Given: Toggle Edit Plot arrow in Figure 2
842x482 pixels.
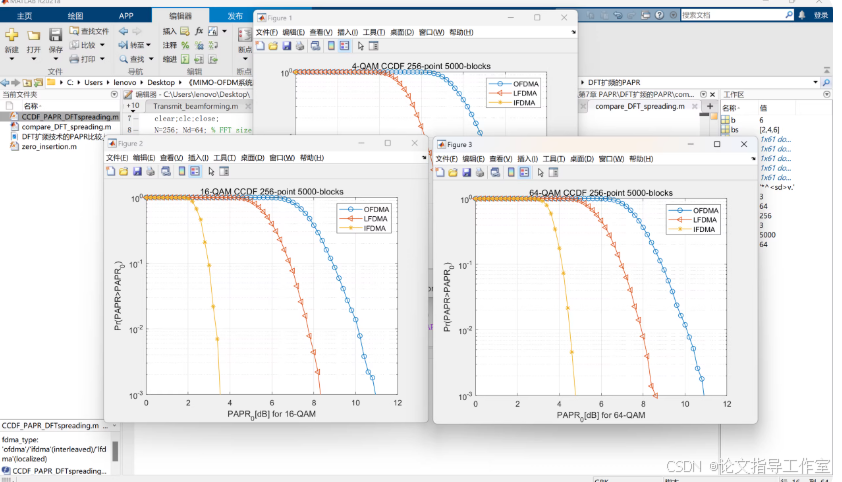Looking at the screenshot, I should point(211,171).
